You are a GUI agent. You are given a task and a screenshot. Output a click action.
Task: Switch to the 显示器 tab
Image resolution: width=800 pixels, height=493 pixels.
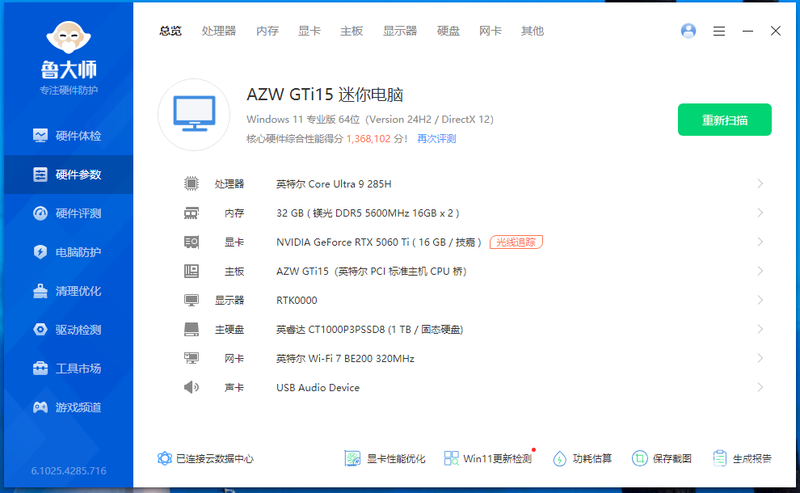(x=400, y=31)
